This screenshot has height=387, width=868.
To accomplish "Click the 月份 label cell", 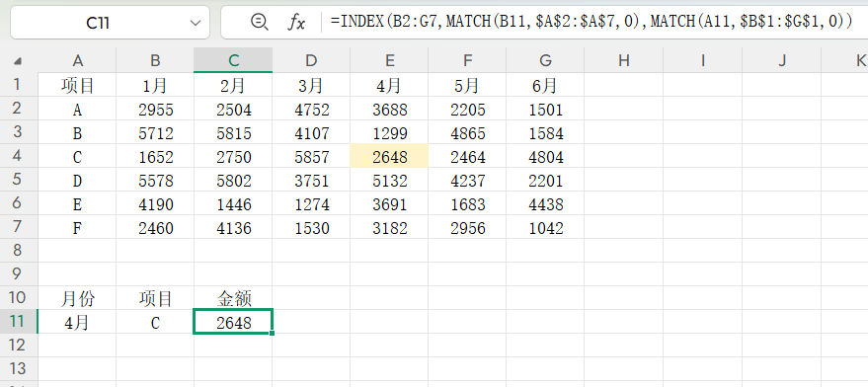I will pyautogui.click(x=77, y=298).
